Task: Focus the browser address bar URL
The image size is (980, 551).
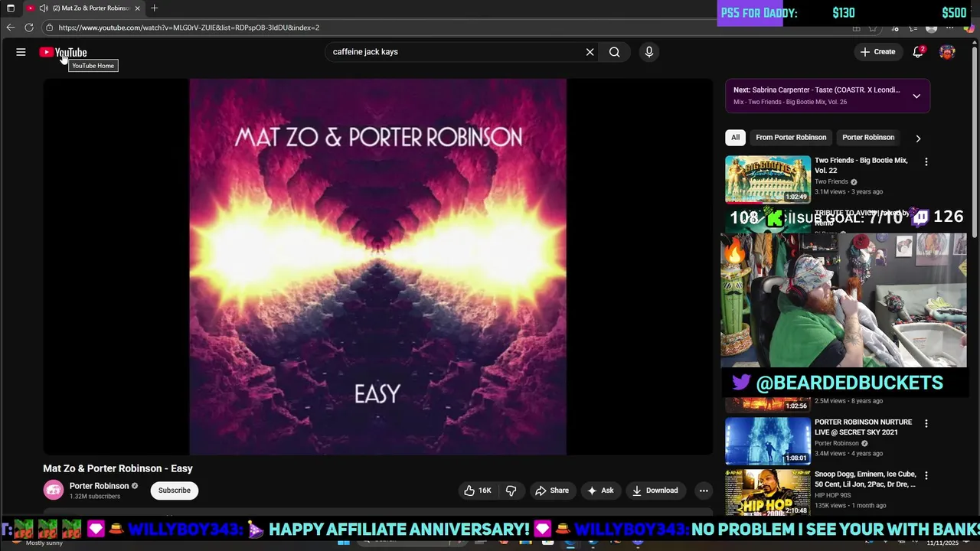Action: (x=188, y=28)
